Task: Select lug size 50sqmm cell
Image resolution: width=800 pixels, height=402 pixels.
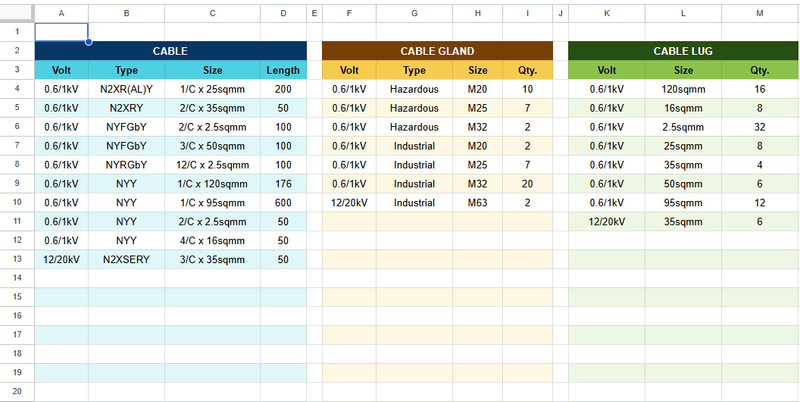Action: coord(683,184)
